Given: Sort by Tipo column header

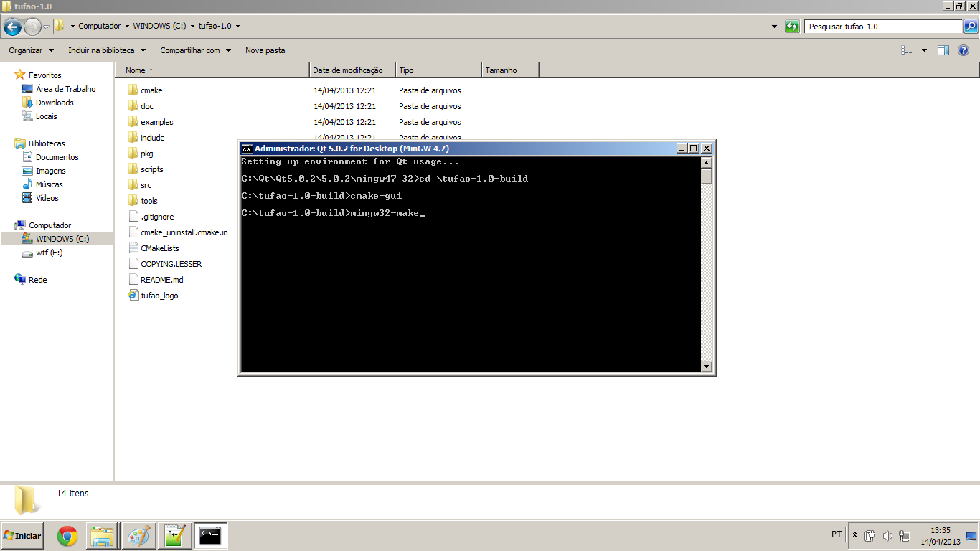Looking at the screenshot, I should click(438, 70).
